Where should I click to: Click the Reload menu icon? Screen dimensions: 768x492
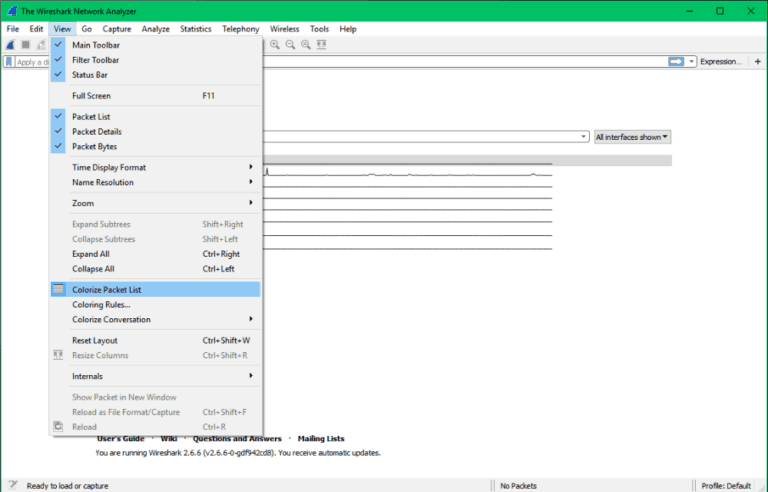58,426
